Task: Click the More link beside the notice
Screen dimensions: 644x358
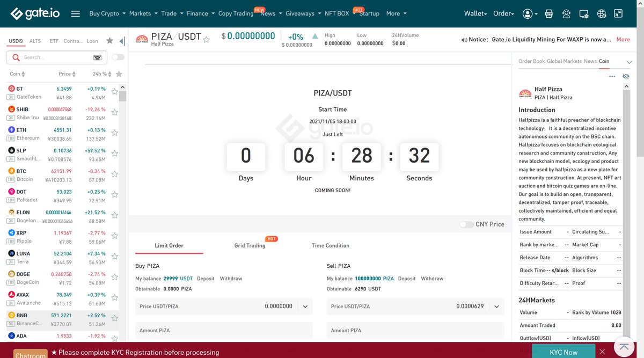Action: click(623, 39)
